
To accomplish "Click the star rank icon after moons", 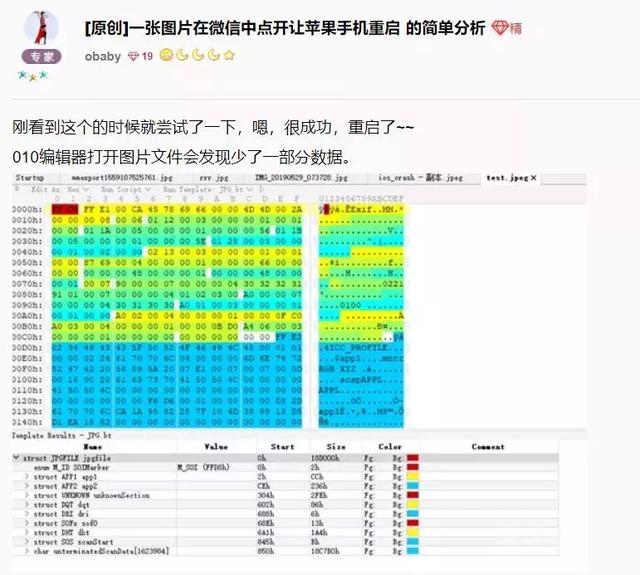I will pyautogui.click(x=229, y=55).
